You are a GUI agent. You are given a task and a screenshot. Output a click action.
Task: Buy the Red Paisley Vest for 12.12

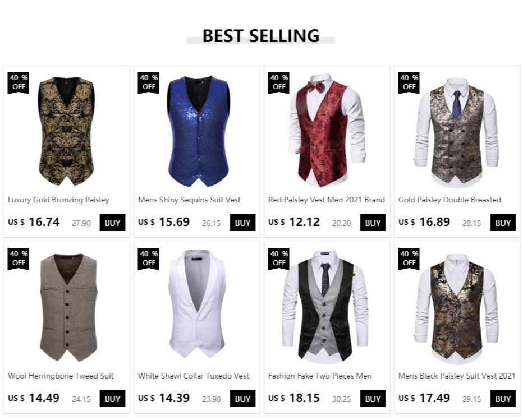coord(373,223)
